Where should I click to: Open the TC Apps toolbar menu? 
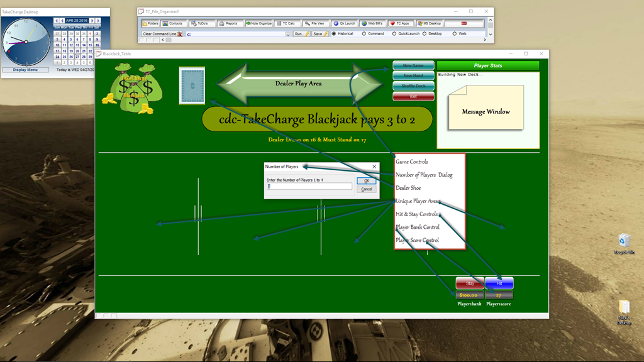(x=400, y=23)
